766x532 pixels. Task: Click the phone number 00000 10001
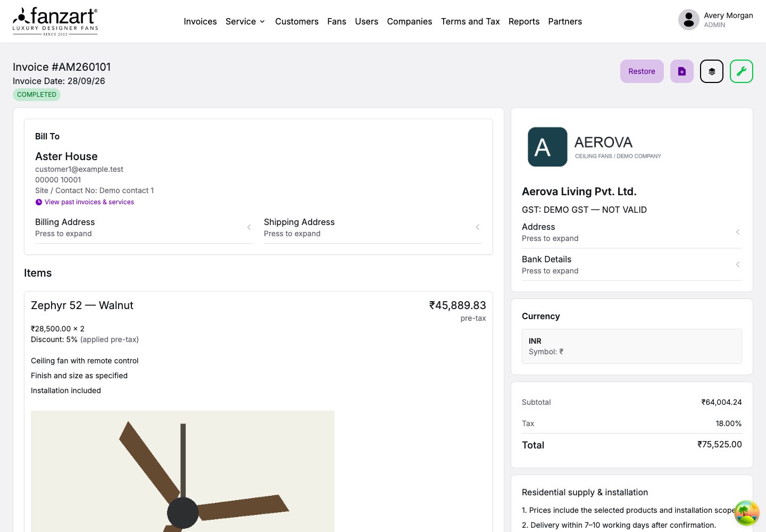click(58, 180)
